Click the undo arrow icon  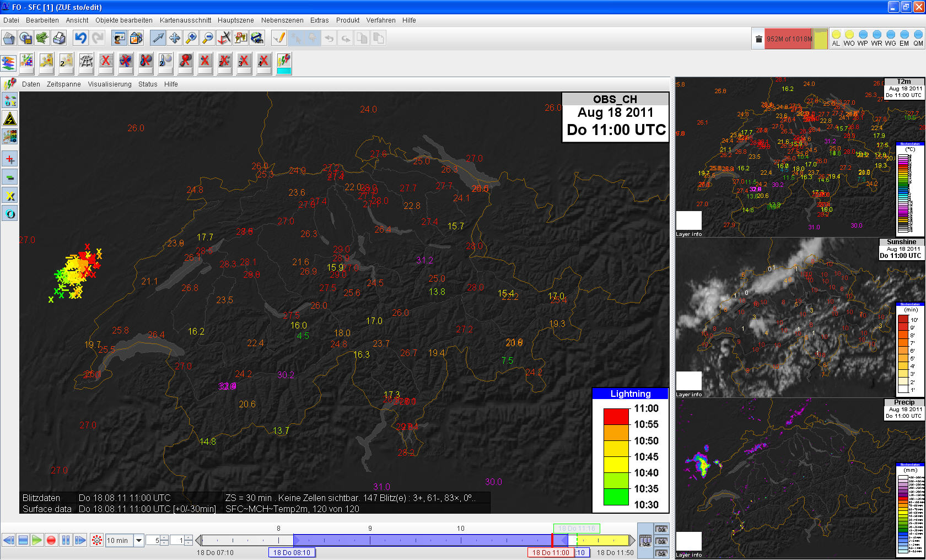[x=81, y=38]
